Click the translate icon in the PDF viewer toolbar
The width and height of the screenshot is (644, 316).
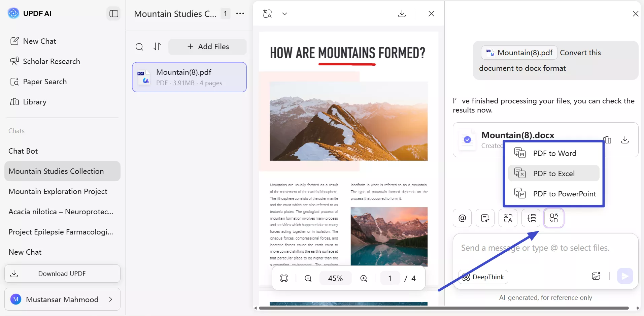click(x=267, y=14)
